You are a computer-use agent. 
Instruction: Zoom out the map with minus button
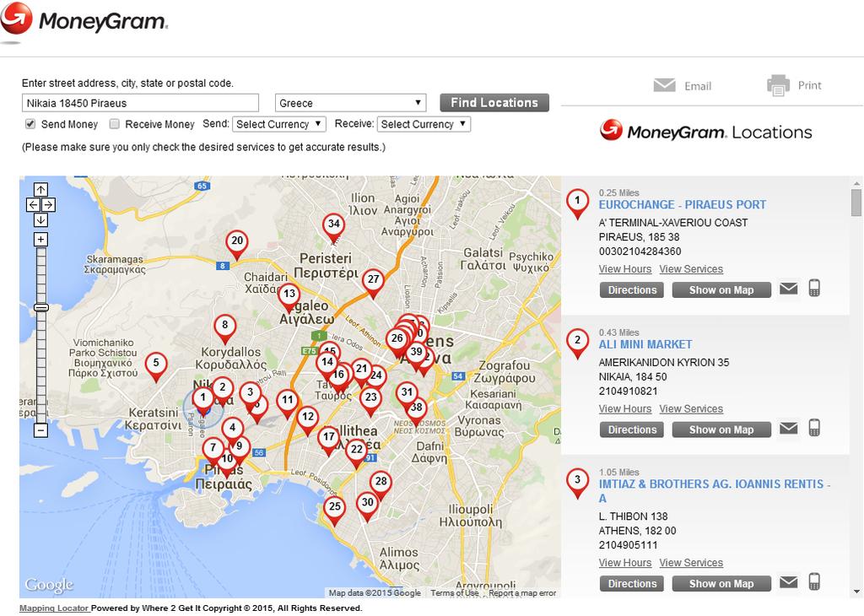[40, 430]
